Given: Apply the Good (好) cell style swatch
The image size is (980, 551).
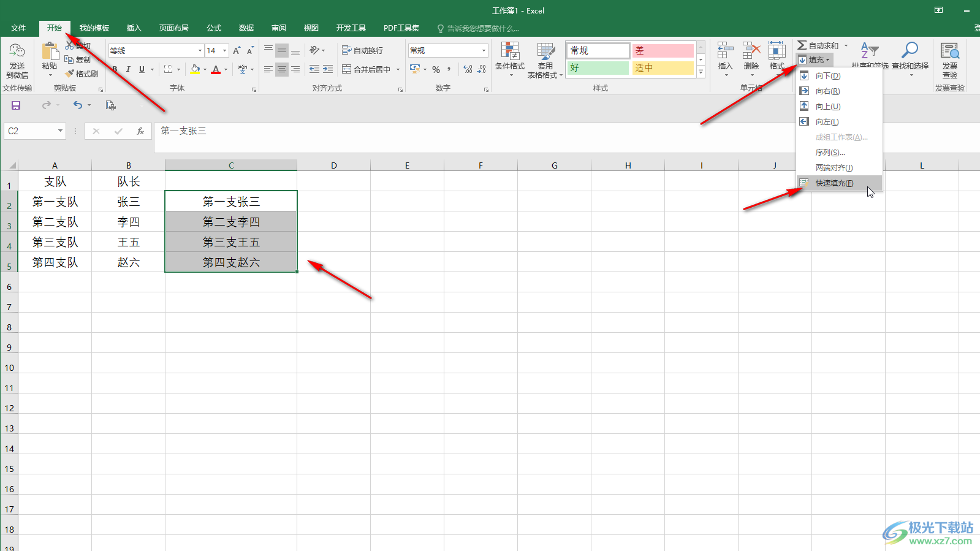Looking at the screenshot, I should click(x=598, y=67).
